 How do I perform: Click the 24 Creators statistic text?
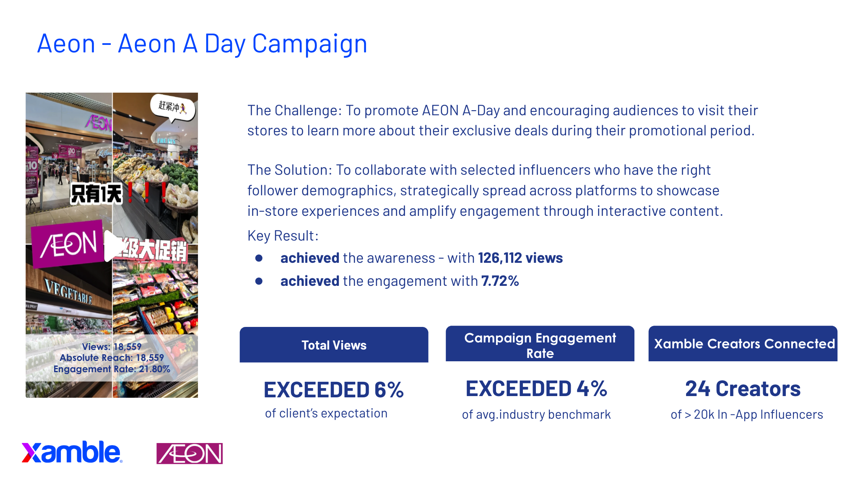tap(743, 389)
